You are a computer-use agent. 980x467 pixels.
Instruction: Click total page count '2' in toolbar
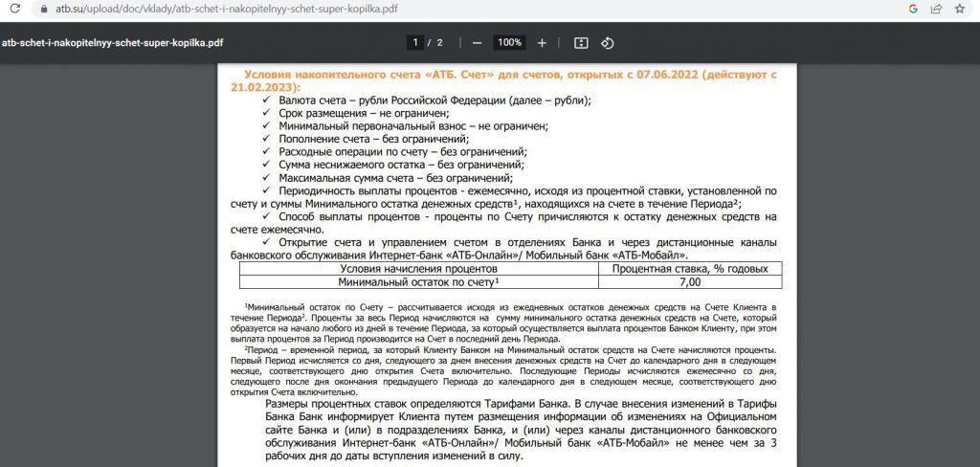(440, 42)
